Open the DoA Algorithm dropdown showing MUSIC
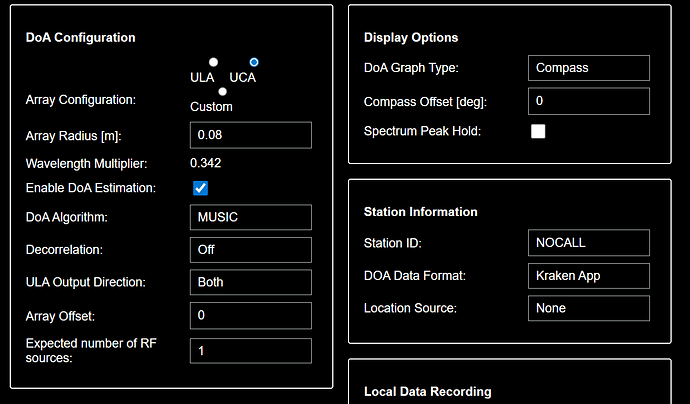The image size is (690, 404). (250, 217)
